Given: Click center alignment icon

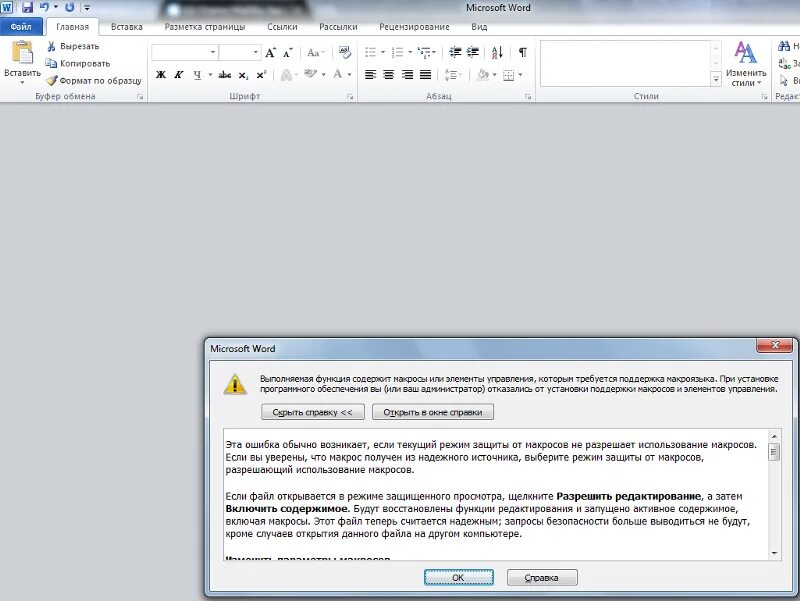Looking at the screenshot, I should pyautogui.click(x=389, y=75).
